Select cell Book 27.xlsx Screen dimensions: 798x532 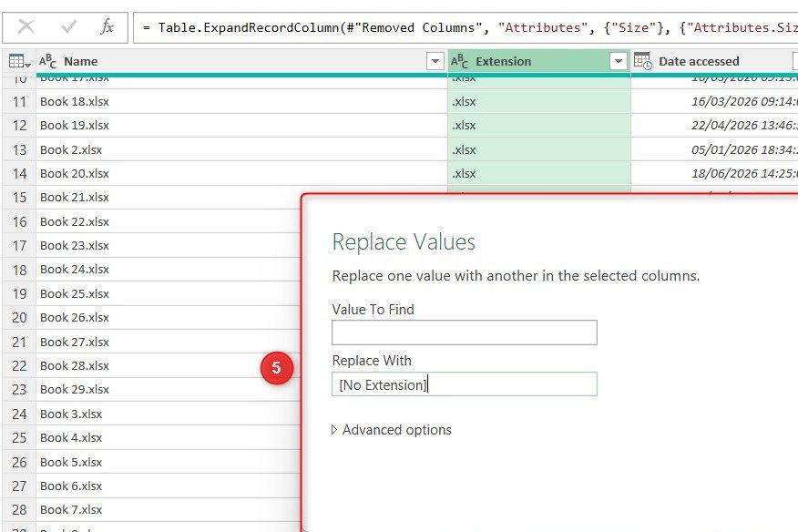[x=169, y=342]
